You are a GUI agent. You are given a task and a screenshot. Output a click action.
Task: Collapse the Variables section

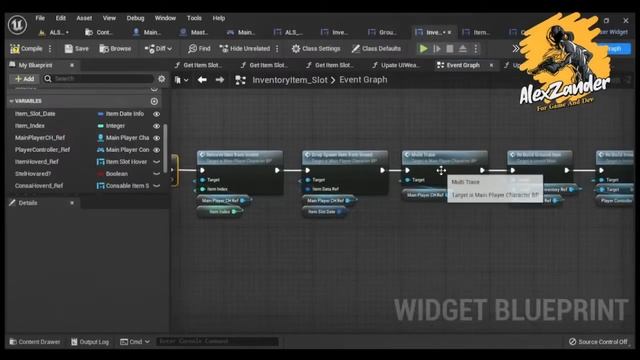pyautogui.click(x=11, y=101)
